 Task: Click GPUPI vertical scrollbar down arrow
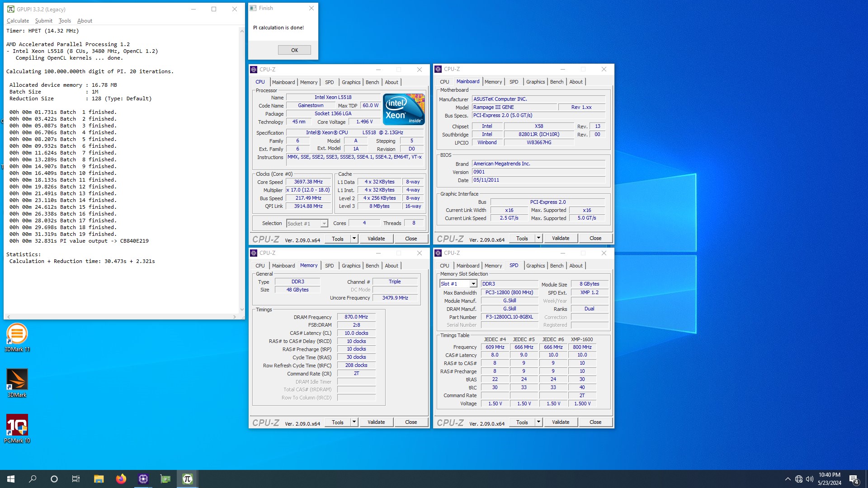[242, 310]
